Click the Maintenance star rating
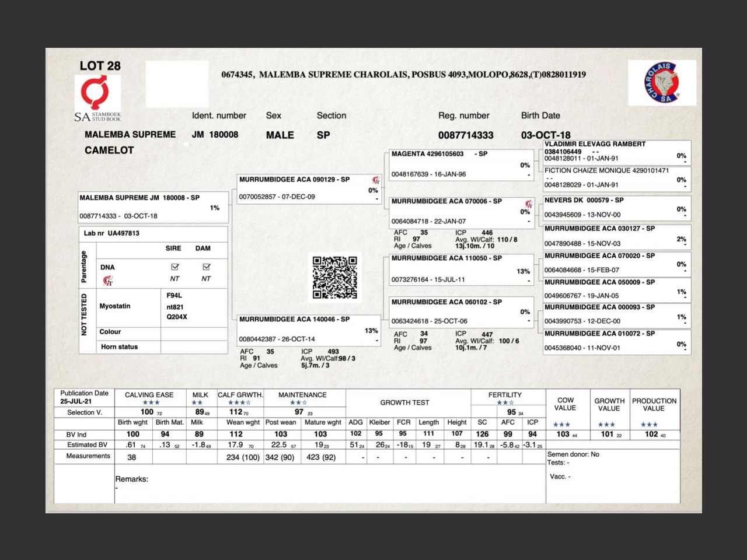The height and width of the screenshot is (560, 747). pos(299,402)
